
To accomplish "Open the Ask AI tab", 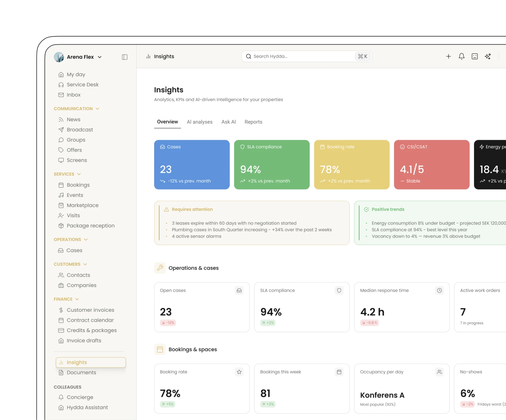I will click(x=228, y=122).
